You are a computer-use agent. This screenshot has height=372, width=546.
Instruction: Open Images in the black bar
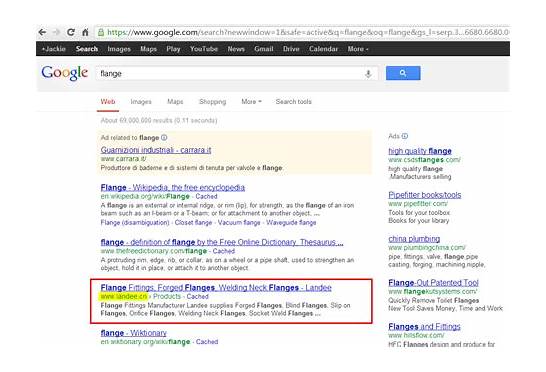coord(119,49)
